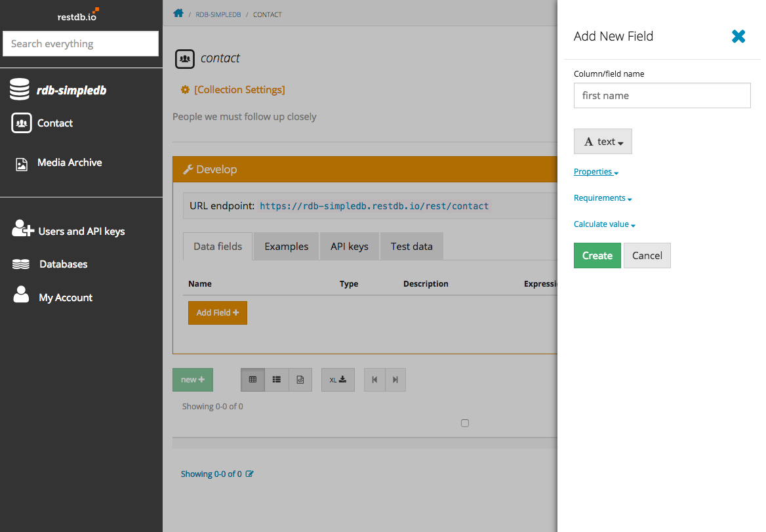Switch to the Data fields tab
766x532 pixels.
218,246
